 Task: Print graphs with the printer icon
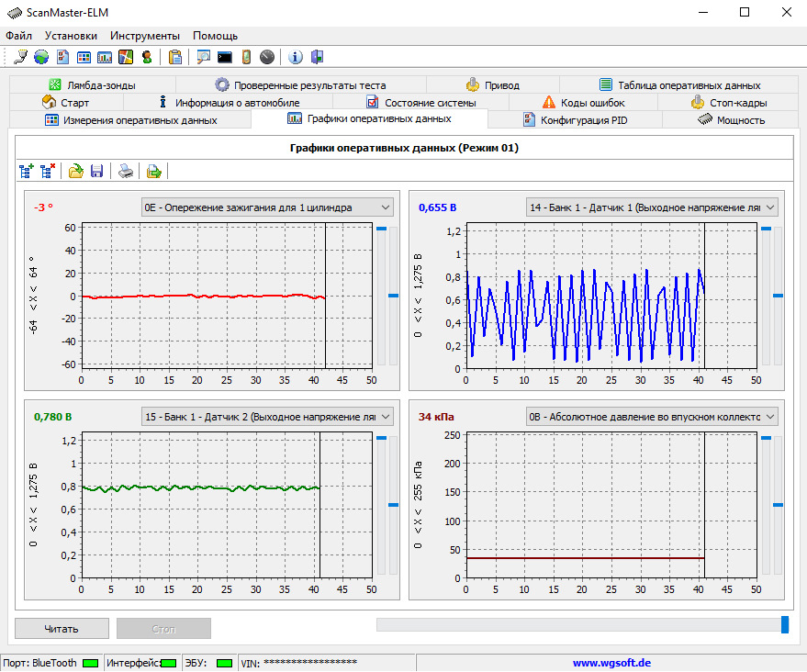point(126,171)
